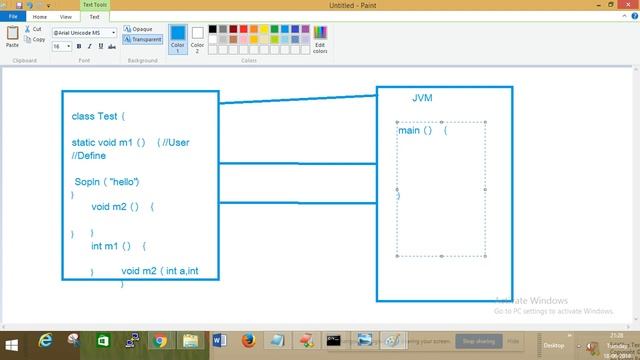Click the Undo icon in the title bar
The height and width of the screenshot is (360, 640).
point(30,5)
